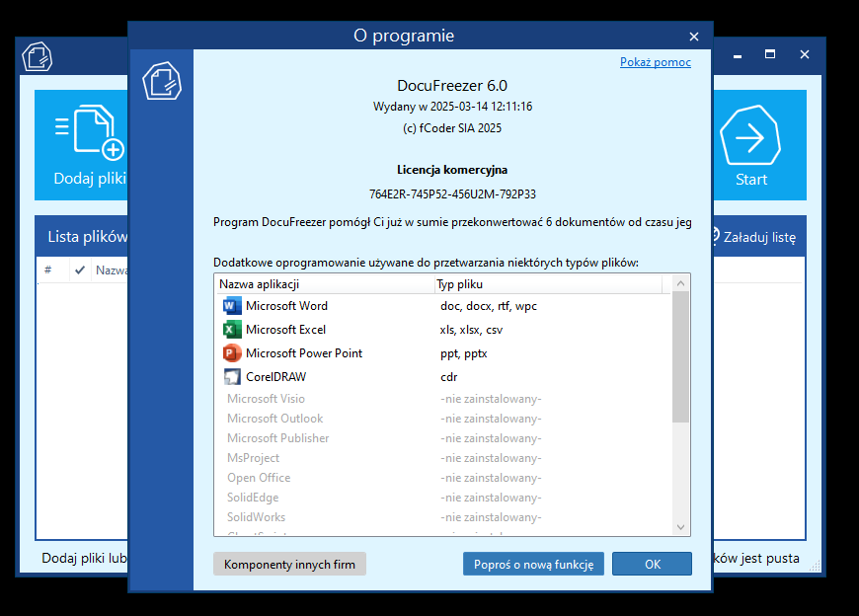Image resolution: width=859 pixels, height=616 pixels.
Task: Click the Poproś o nową funkcję button
Action: point(533,564)
